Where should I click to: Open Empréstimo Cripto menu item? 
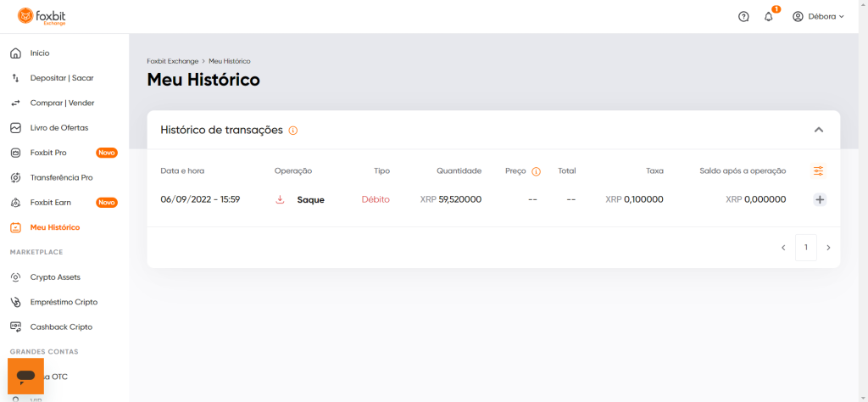[x=64, y=302]
